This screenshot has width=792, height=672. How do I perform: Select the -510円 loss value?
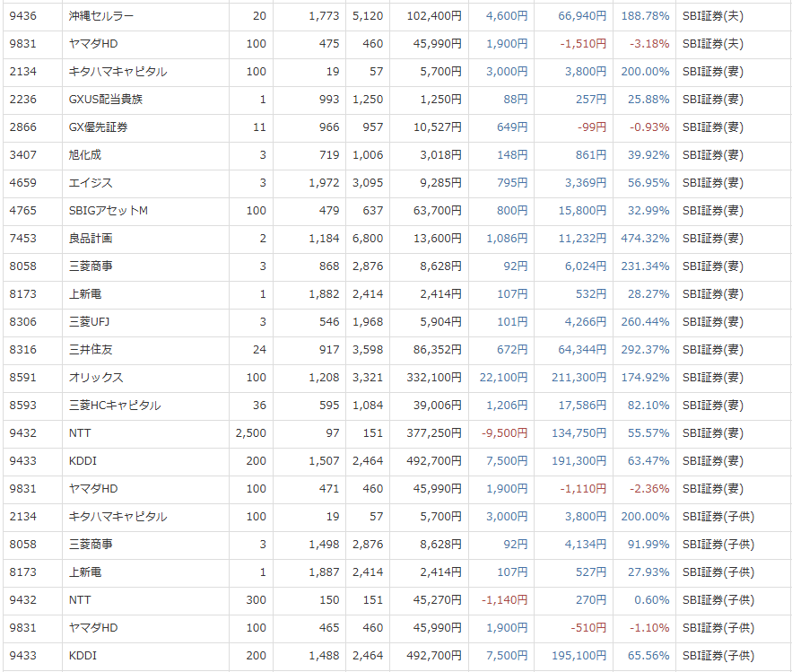click(588, 627)
